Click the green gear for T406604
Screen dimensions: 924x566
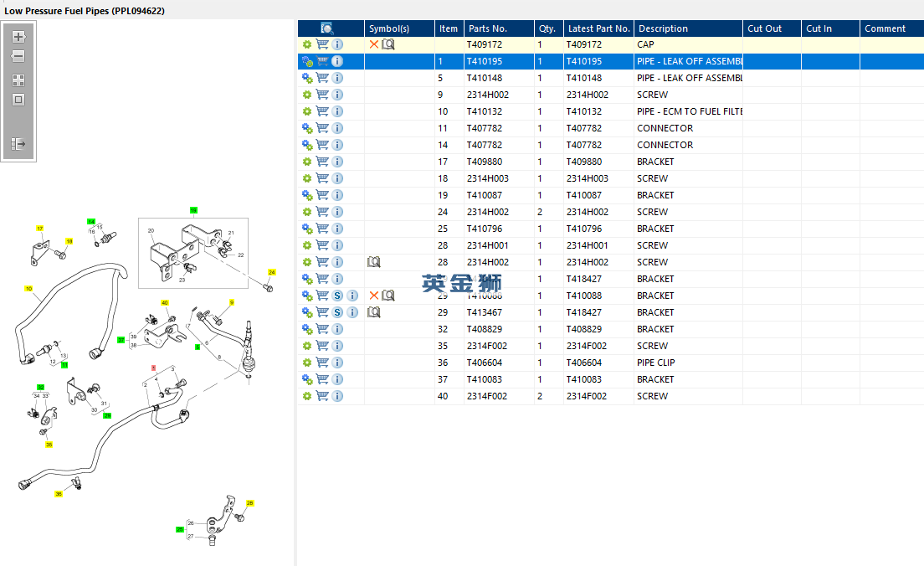point(307,363)
